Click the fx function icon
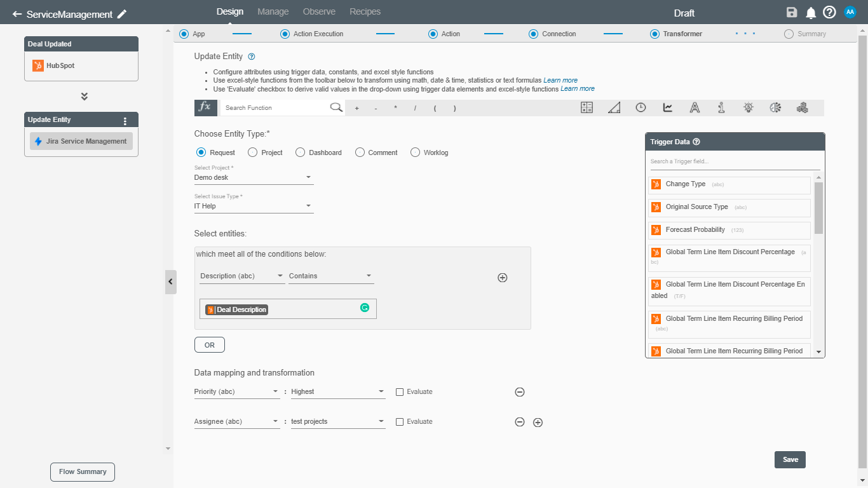The width and height of the screenshot is (868, 488). pos(205,107)
